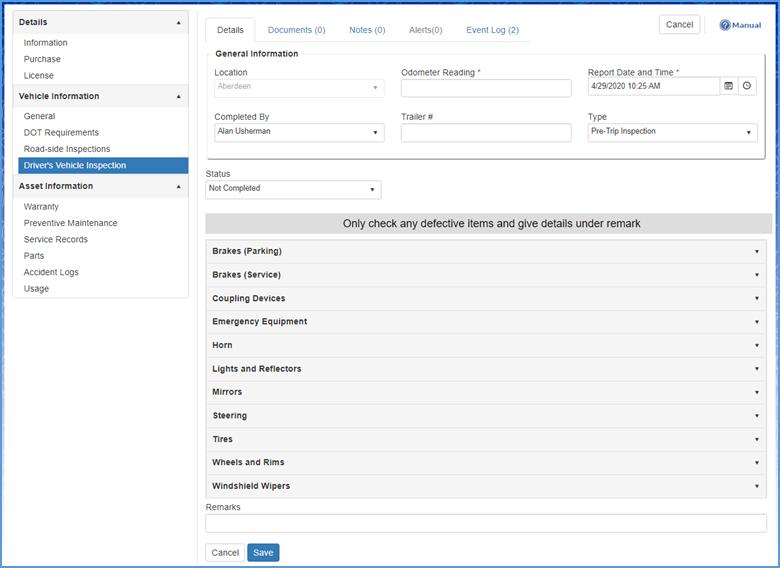The width and height of the screenshot is (780, 568).
Task: Open the clock time picker icon
Action: (x=747, y=86)
